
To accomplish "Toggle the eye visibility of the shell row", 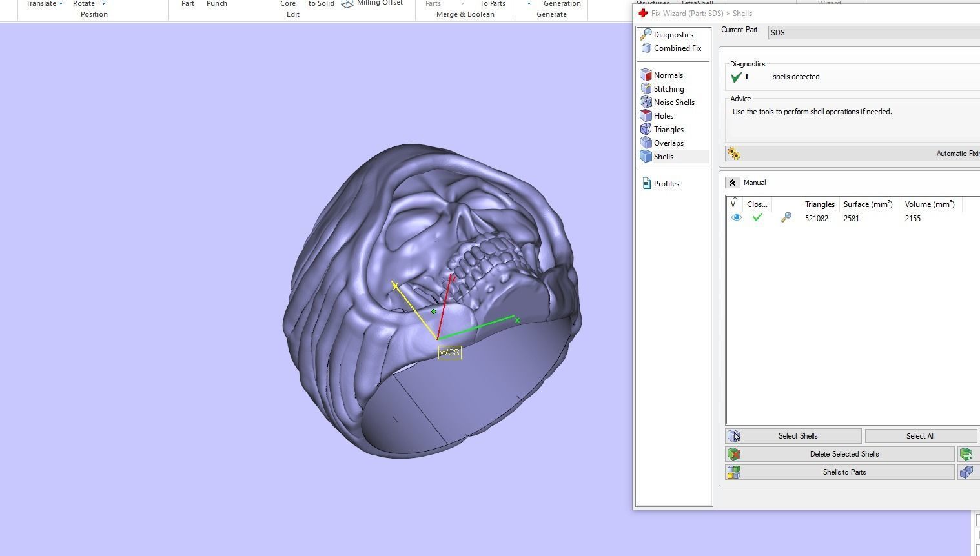I will [736, 218].
